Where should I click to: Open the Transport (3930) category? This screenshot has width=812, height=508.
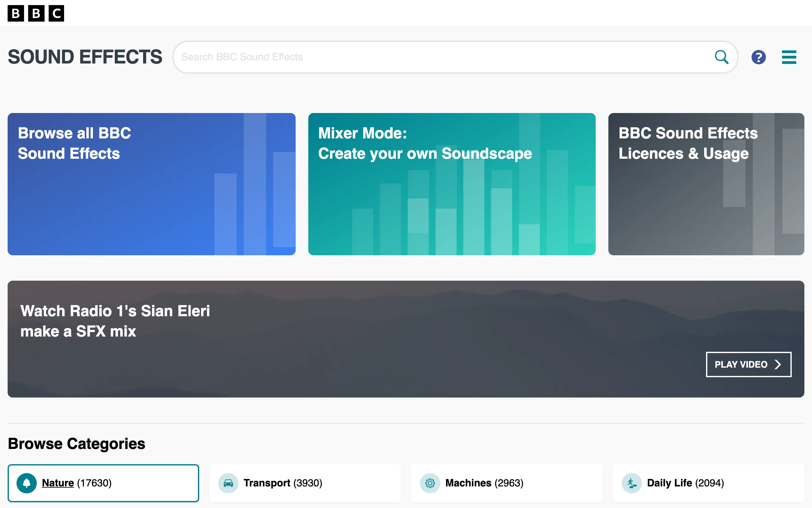[x=305, y=483]
